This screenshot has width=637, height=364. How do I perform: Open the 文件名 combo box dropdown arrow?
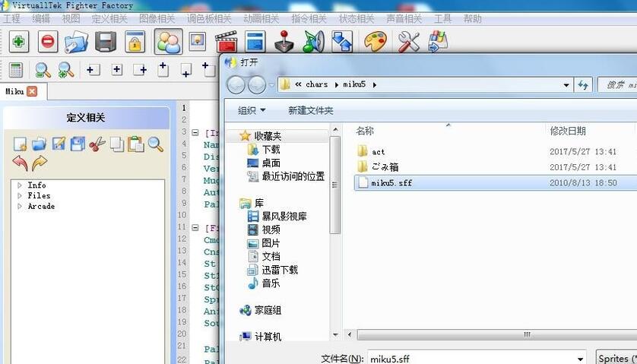click(x=580, y=359)
